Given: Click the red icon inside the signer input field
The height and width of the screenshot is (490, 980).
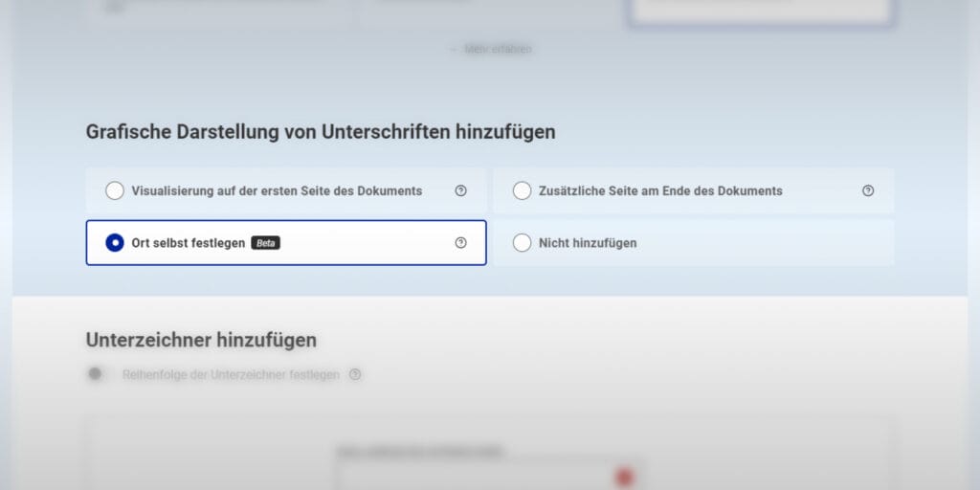Looking at the screenshot, I should 625,477.
